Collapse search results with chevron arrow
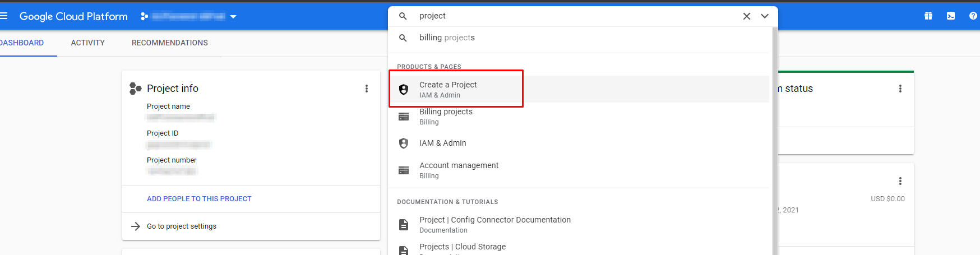Viewport: 980px width, 255px height. 765,16
